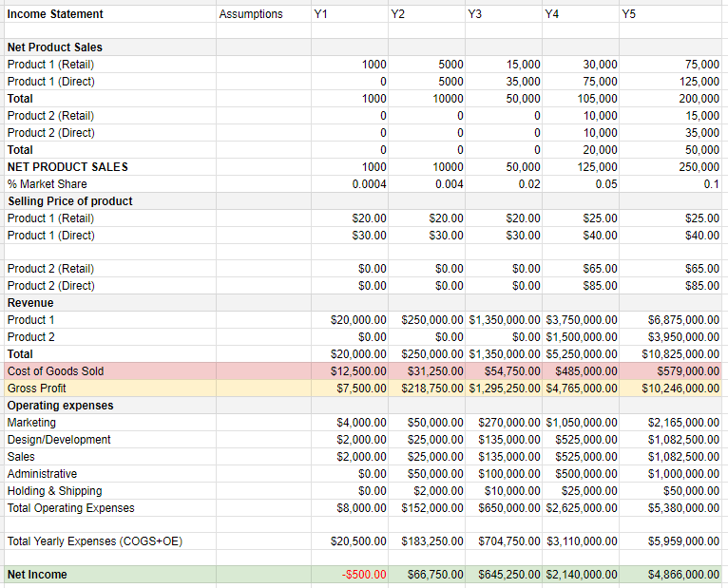The width and height of the screenshot is (728, 588).
Task: Select the $31,250.00 cost of goods cell
Action: pos(427,371)
